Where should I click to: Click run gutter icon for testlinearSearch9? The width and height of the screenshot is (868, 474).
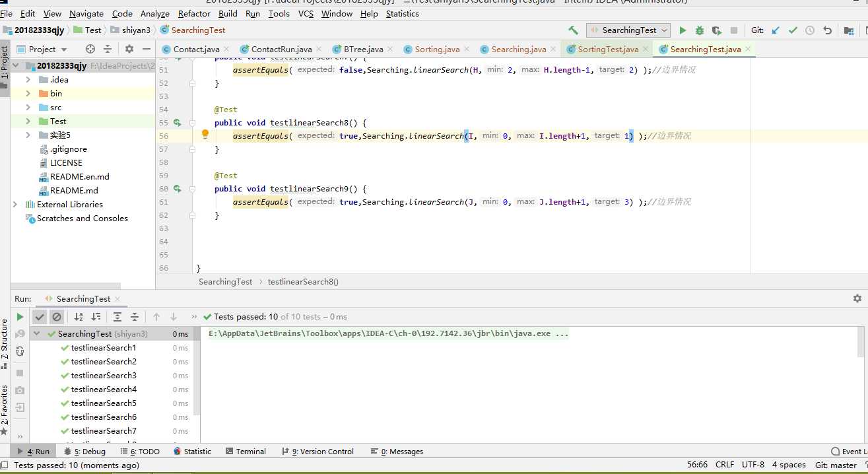[177, 189]
